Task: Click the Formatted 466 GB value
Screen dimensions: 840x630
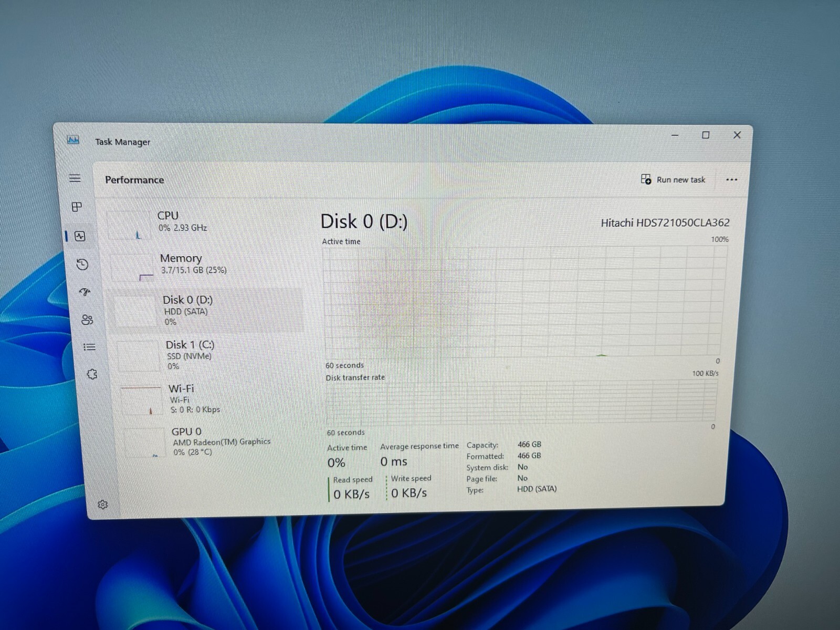Action: click(529, 456)
